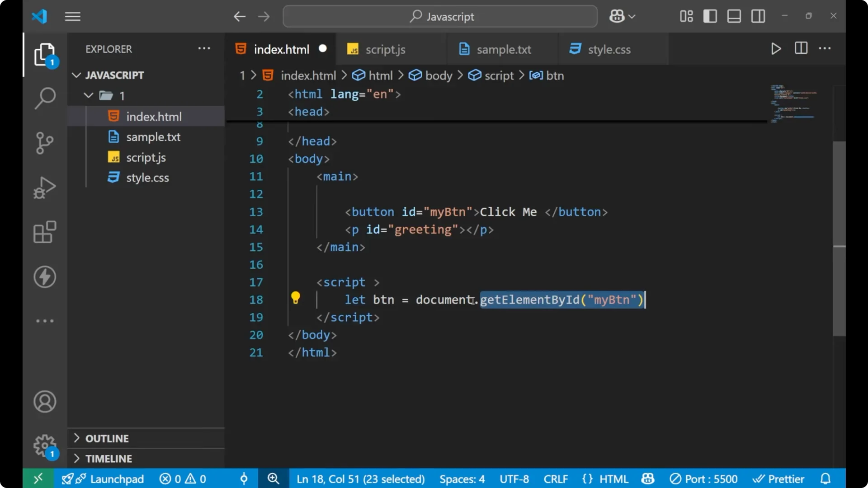Image resolution: width=868 pixels, height=488 pixels.
Task: Click the quick fix lightbulb on line 18
Action: (296, 299)
